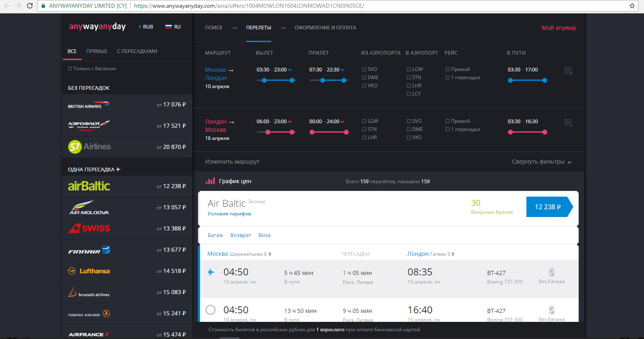Check 1 пересадка for Лондон–Москва route
The width and height of the screenshot is (644, 339).
(x=448, y=129)
